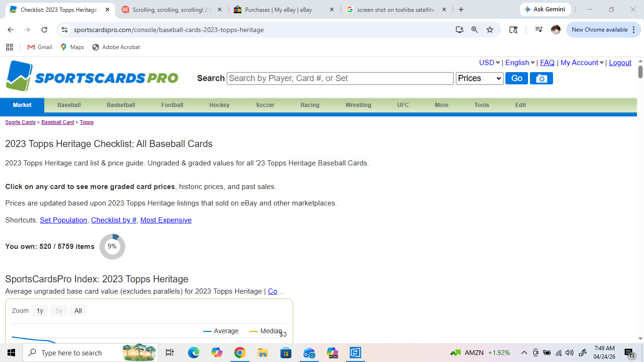
Task: Toggle Average series in chart legend
Action: pyautogui.click(x=221, y=331)
